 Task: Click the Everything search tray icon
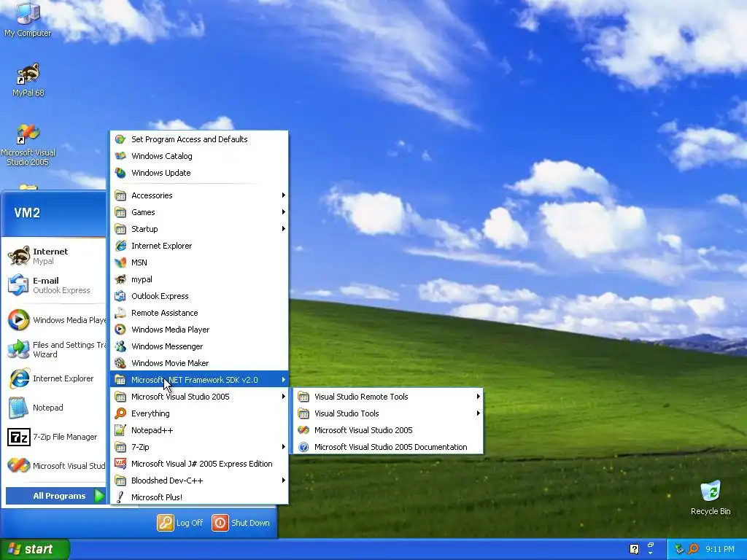[693, 549]
